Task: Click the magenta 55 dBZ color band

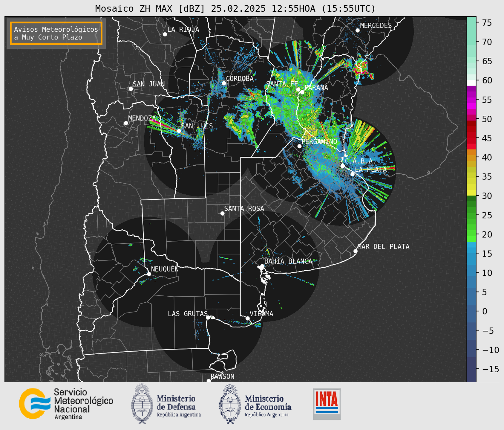Action: [x=471, y=100]
